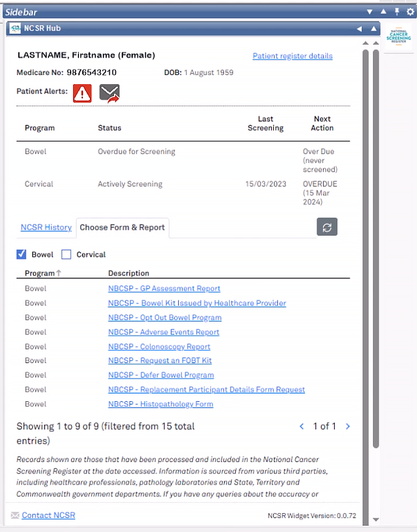Click the outer scrollbar up arrow

pyautogui.click(x=376, y=43)
